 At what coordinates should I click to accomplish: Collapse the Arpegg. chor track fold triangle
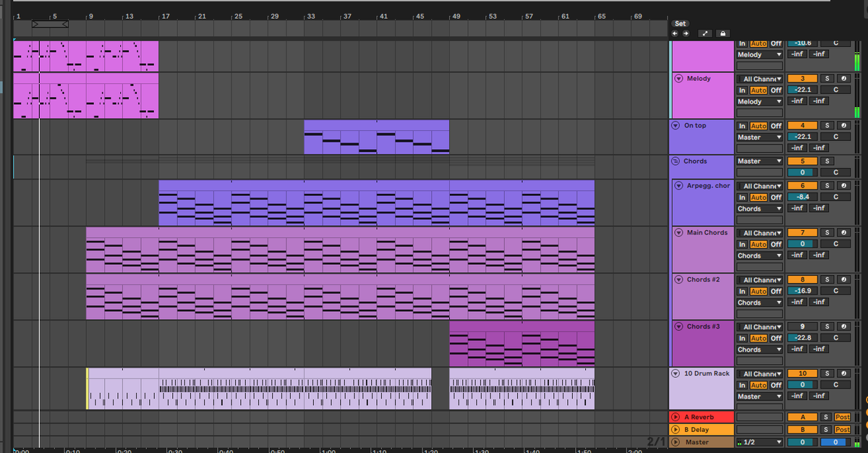678,186
